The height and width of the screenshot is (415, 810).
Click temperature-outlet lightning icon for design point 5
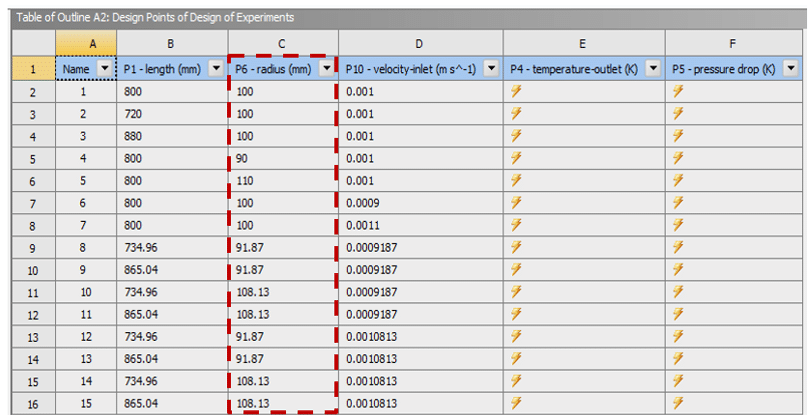pyautogui.click(x=516, y=180)
